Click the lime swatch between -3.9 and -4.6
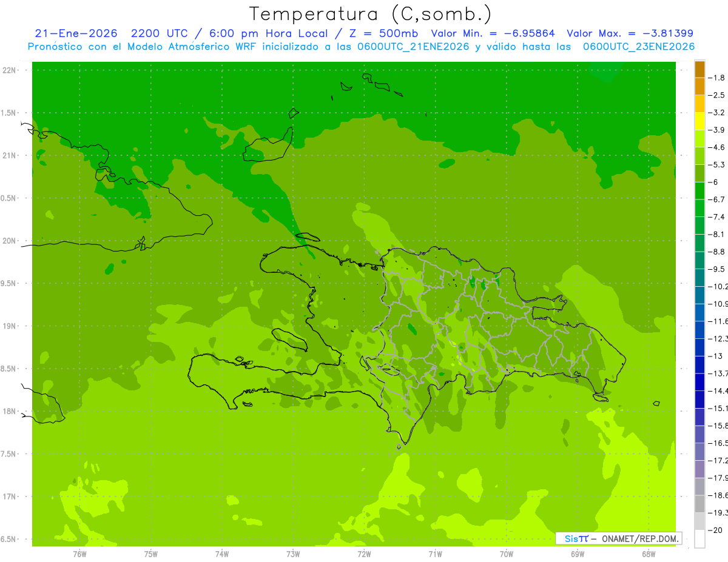The image size is (728, 562). point(699,138)
